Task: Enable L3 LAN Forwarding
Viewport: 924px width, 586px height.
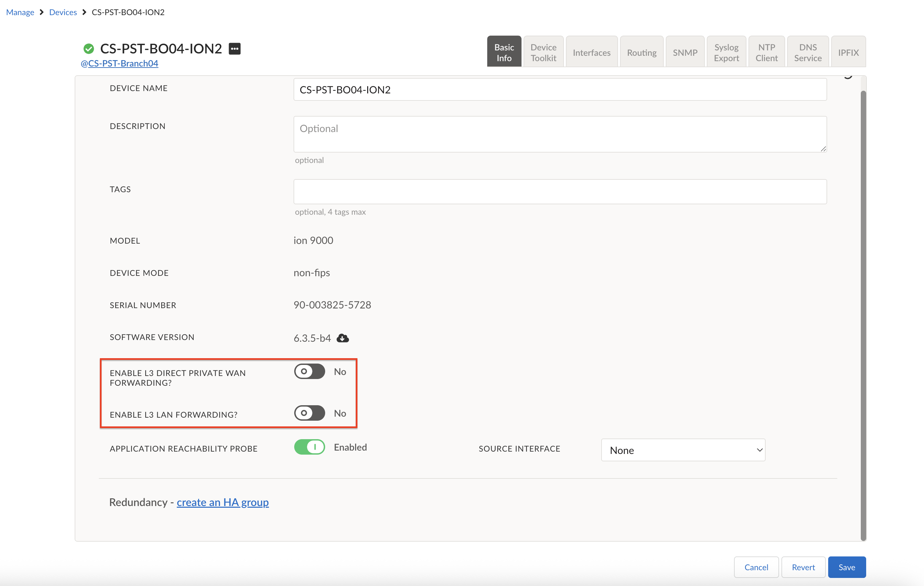Action: tap(309, 413)
